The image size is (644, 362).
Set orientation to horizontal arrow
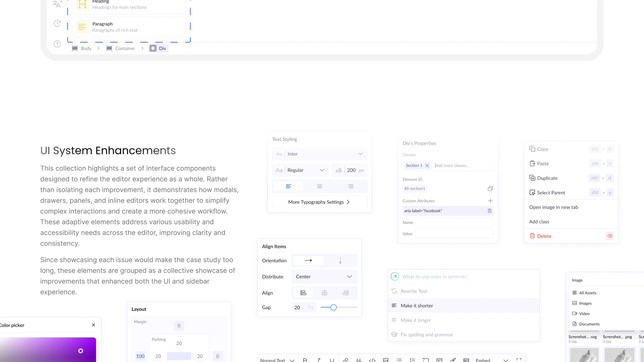pyautogui.click(x=308, y=260)
